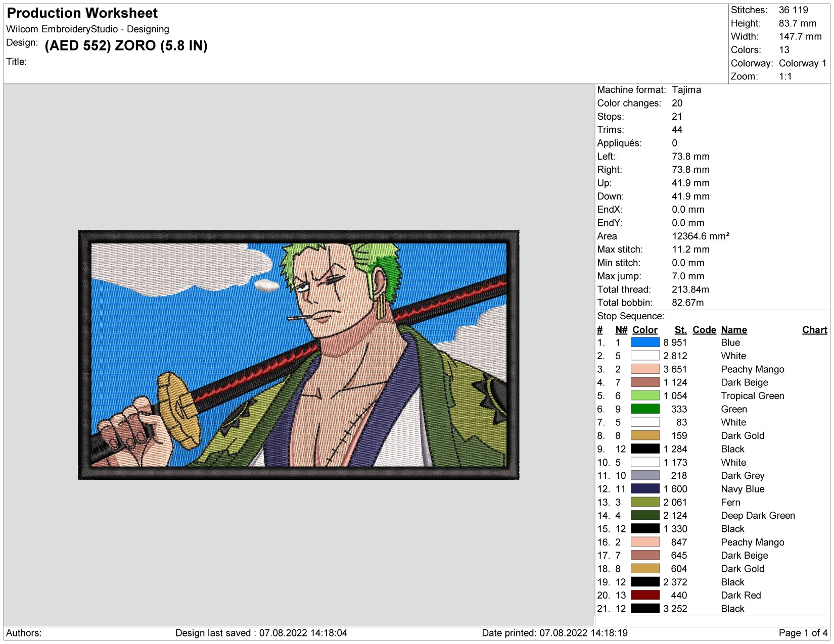Click the Dark Red swatch in row 20

pyautogui.click(x=645, y=595)
